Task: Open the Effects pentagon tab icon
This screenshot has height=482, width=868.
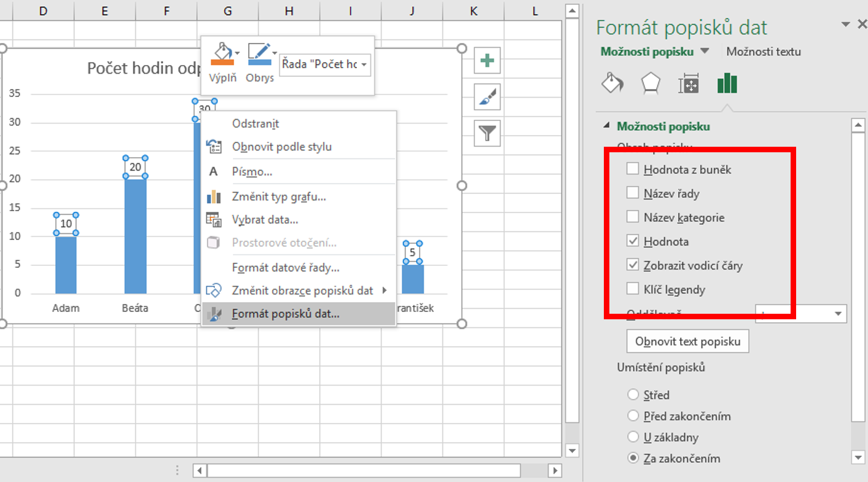Action: (651, 83)
